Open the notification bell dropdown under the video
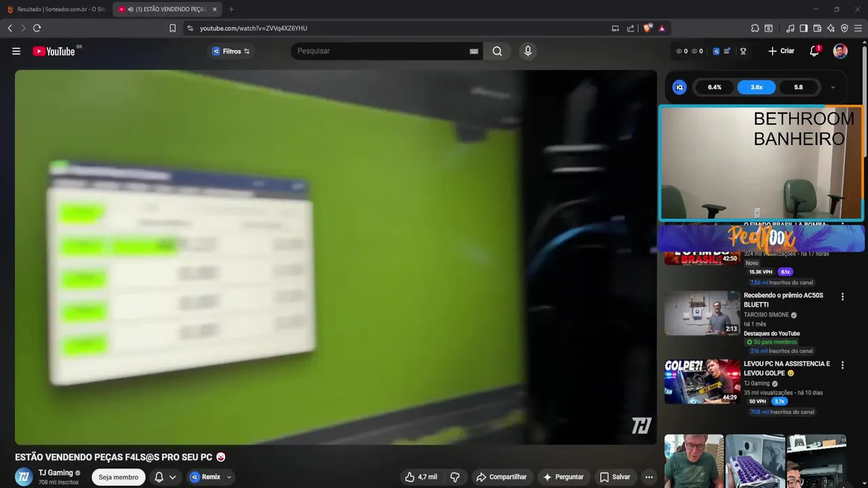Screen dimensions: 868x488 (165, 477)
